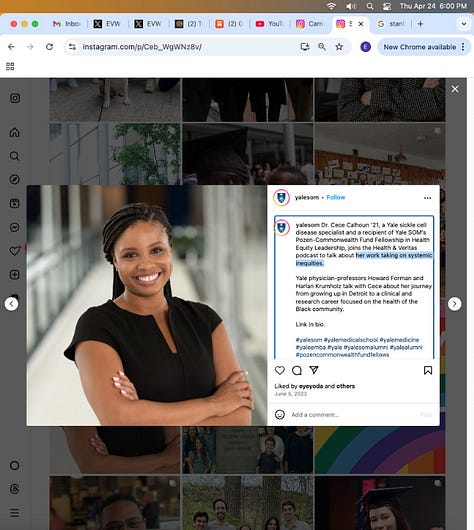Viewport: 474px width, 530px height.
Task: Open the yalesom username in post header
Action: coord(307,197)
